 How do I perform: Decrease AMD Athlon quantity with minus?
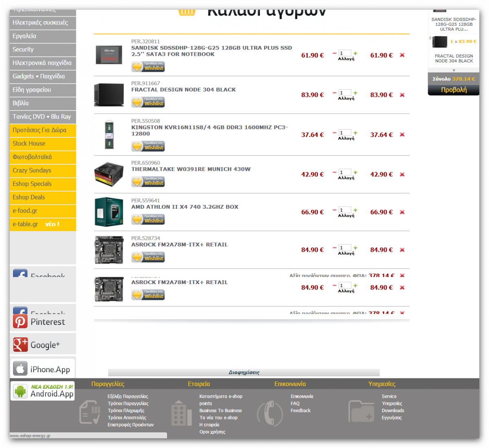pos(335,210)
